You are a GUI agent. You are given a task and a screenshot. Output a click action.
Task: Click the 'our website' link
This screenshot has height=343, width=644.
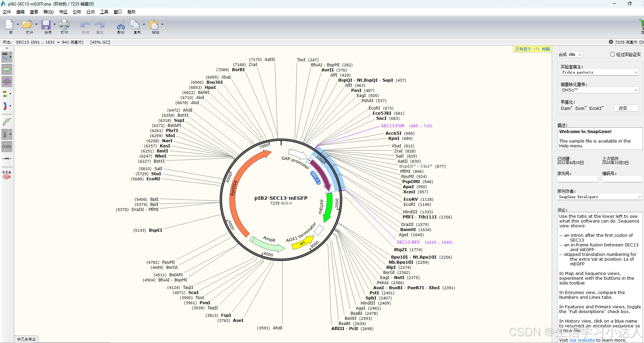pos(582,340)
